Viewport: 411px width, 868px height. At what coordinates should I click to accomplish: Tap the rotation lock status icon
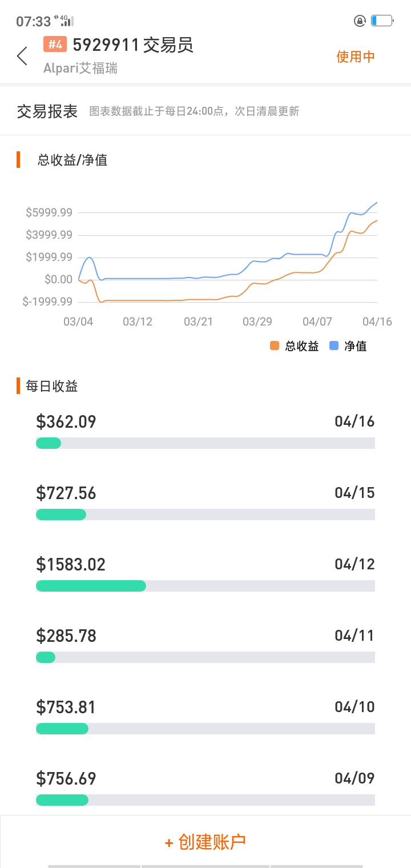[360, 21]
